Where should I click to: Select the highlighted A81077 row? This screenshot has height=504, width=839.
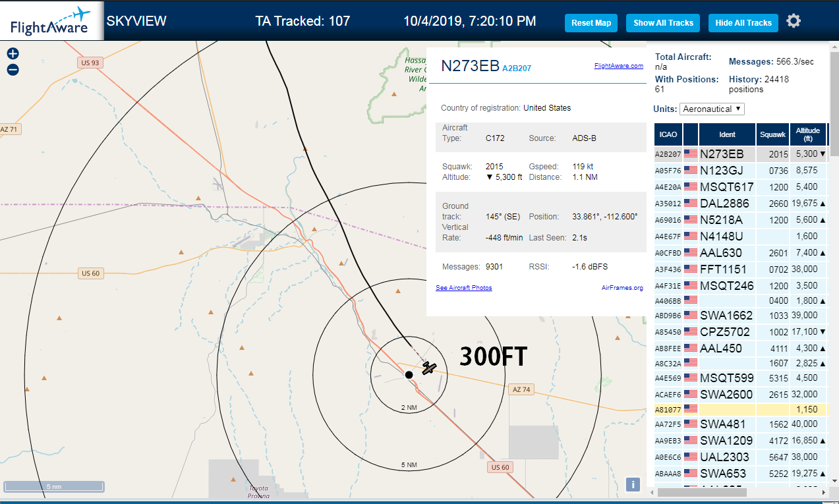pyautogui.click(x=741, y=409)
